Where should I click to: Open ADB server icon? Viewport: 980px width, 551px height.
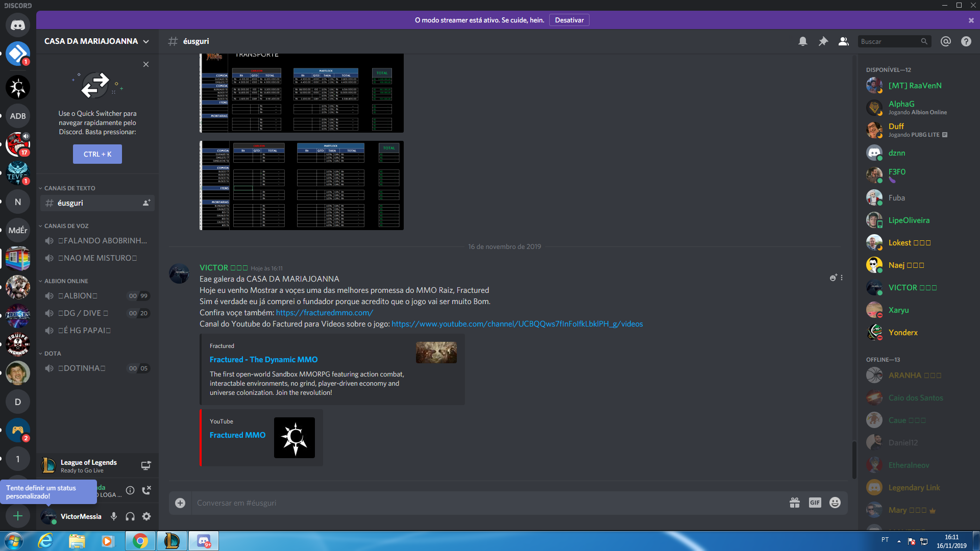[x=18, y=116]
